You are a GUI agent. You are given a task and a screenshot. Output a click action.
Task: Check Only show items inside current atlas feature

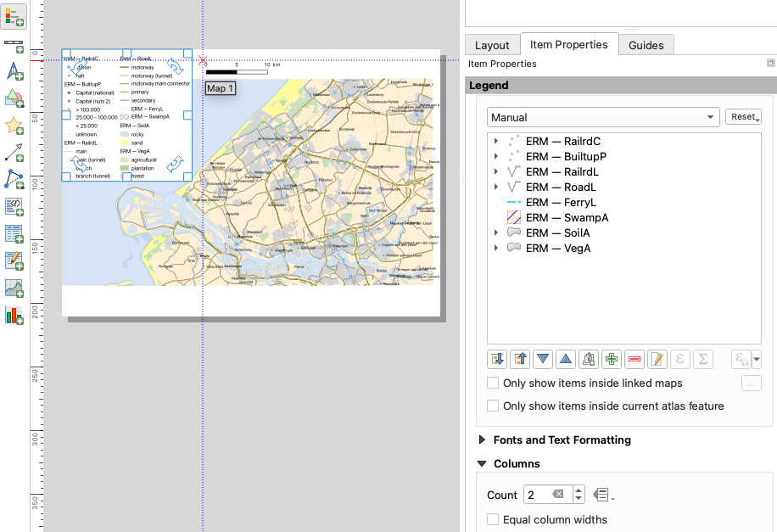tap(493, 406)
